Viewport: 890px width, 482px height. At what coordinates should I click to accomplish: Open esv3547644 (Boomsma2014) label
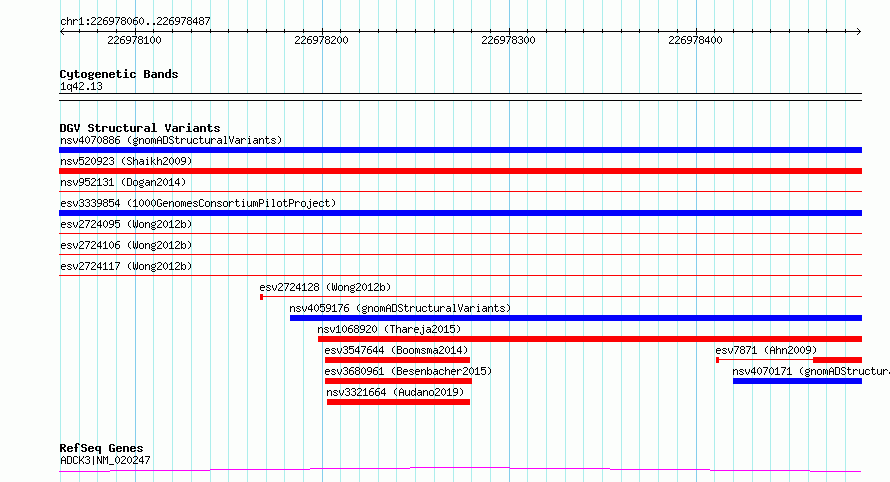(396, 350)
